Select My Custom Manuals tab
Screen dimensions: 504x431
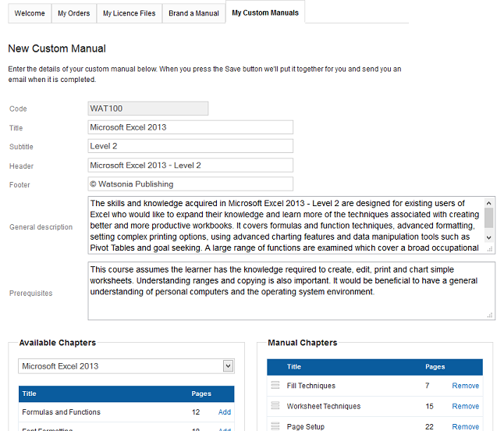pos(265,12)
